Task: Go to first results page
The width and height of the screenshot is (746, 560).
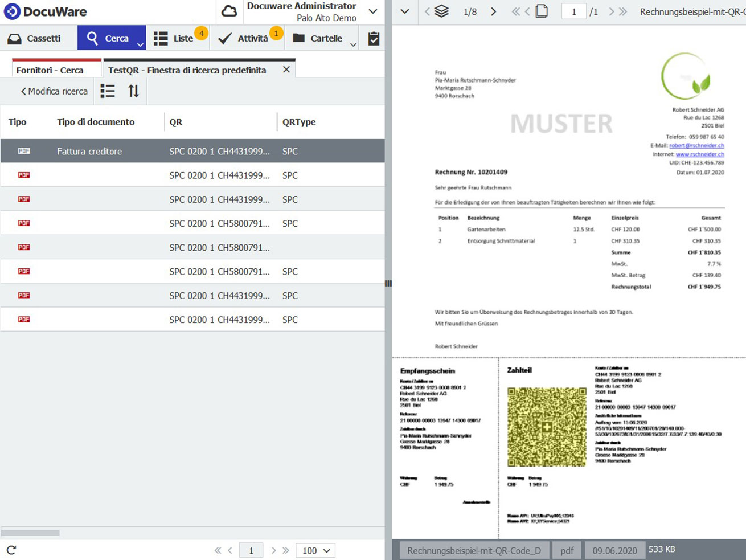Action: pos(218,550)
